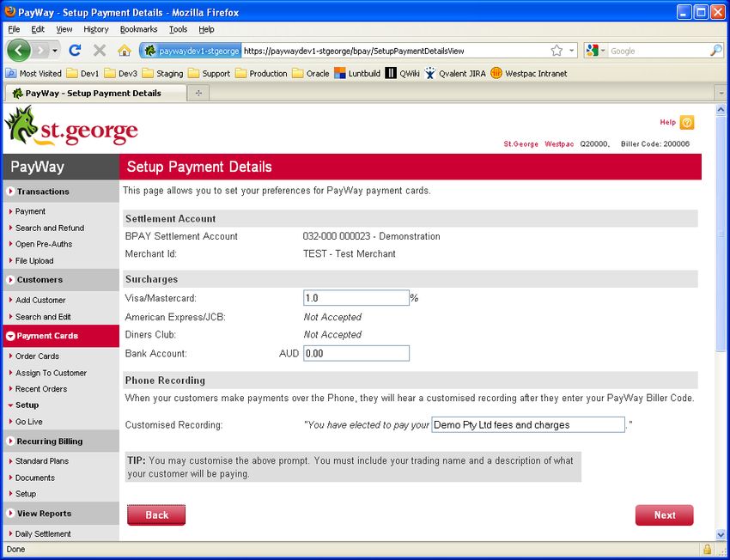Click the Visa/Mastercard surcharge percentage field
Image resolution: width=730 pixels, height=560 pixels.
[356, 298]
